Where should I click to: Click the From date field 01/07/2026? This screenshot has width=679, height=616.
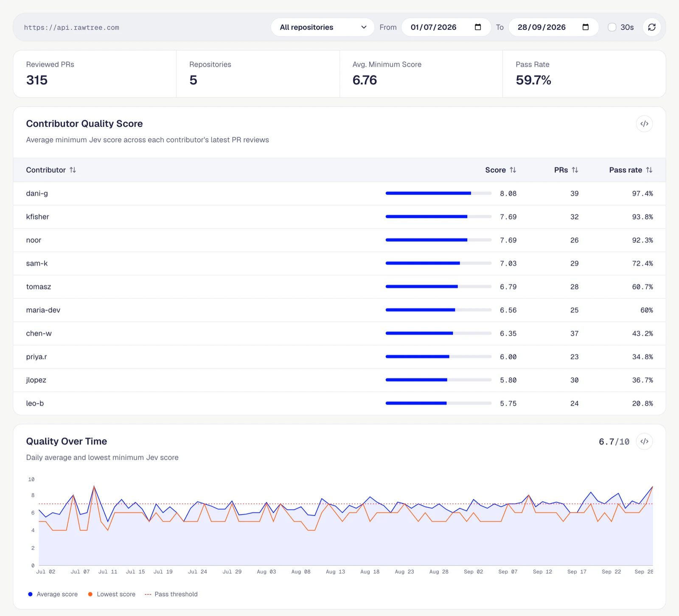446,27
